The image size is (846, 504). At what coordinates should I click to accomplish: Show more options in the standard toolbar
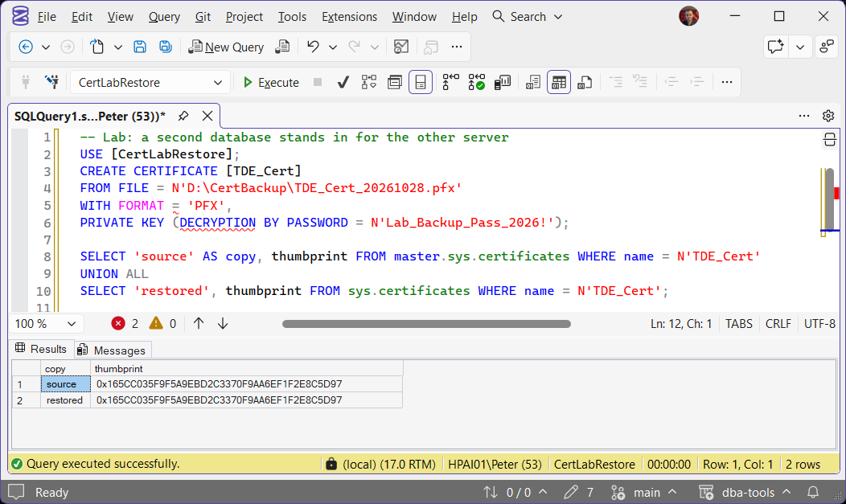click(457, 47)
